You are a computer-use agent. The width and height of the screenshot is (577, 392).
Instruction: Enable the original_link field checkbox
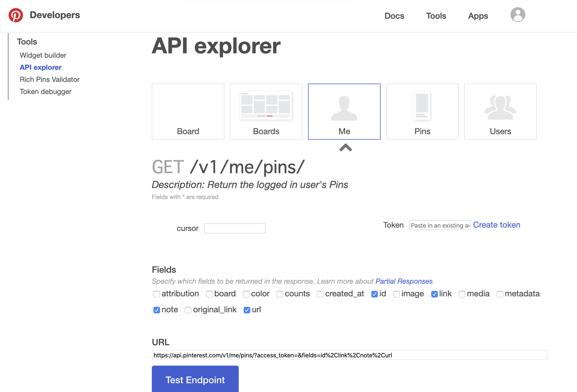click(188, 310)
